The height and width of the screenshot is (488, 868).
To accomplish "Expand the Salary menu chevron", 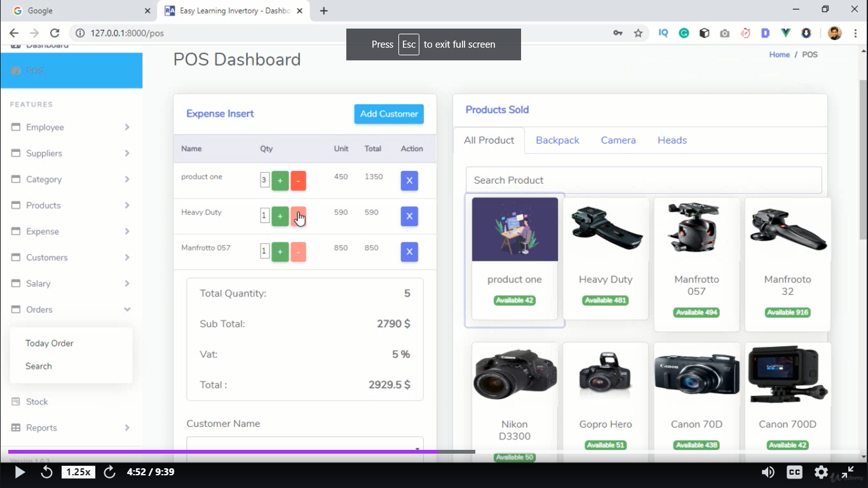I will point(127,283).
